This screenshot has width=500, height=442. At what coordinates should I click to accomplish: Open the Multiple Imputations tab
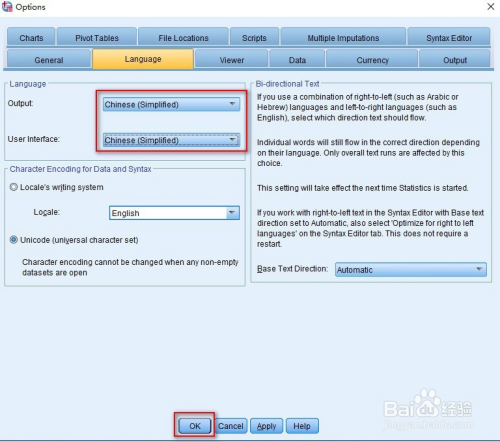[x=343, y=37]
